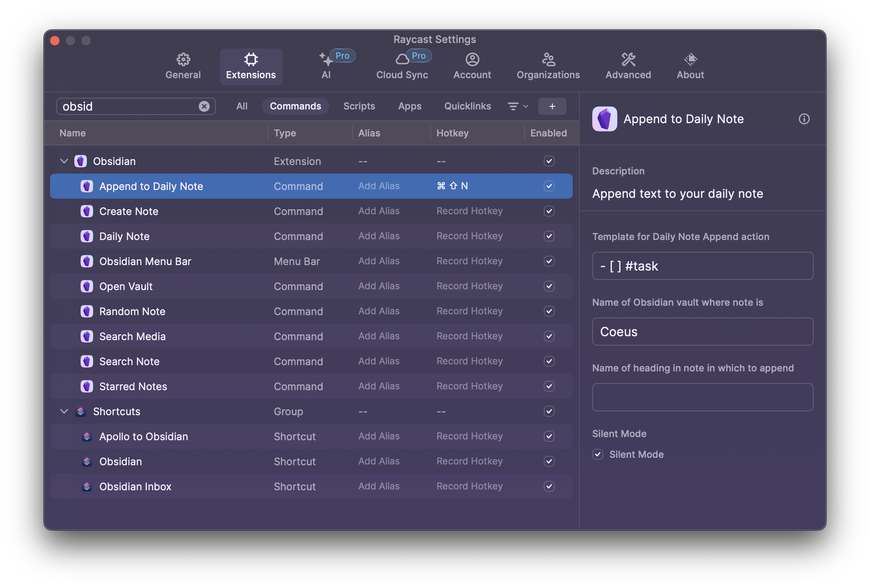
Task: Uncheck Create Note enabled checkbox
Action: [549, 211]
